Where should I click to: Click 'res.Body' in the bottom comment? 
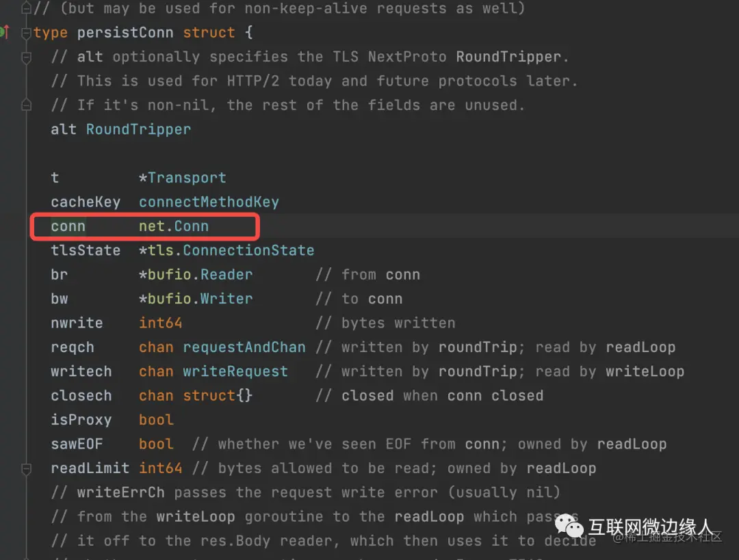(235, 541)
